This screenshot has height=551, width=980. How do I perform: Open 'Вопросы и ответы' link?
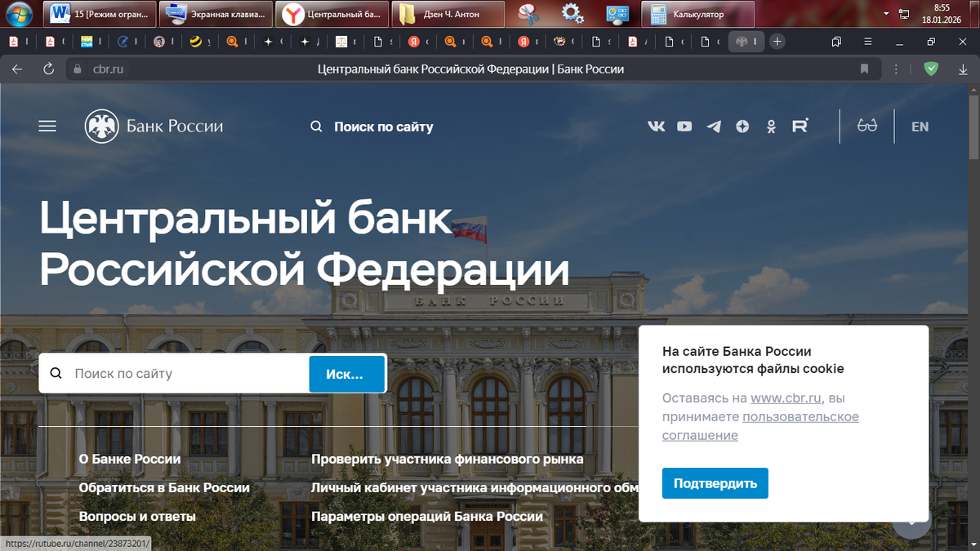[137, 516]
